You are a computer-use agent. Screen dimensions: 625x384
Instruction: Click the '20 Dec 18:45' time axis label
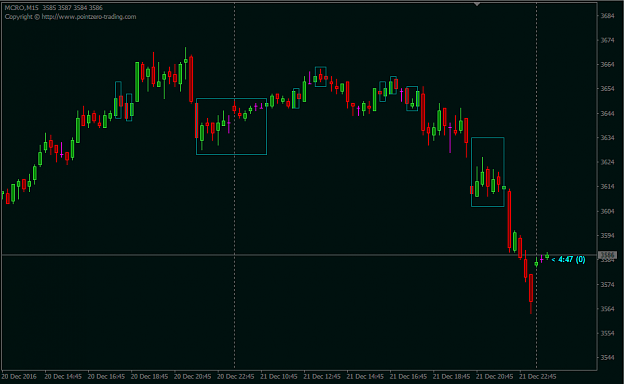[149, 376]
